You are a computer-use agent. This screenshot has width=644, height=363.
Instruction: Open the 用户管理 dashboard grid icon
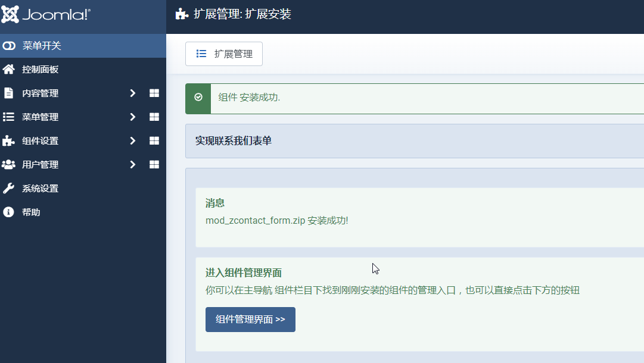point(154,164)
